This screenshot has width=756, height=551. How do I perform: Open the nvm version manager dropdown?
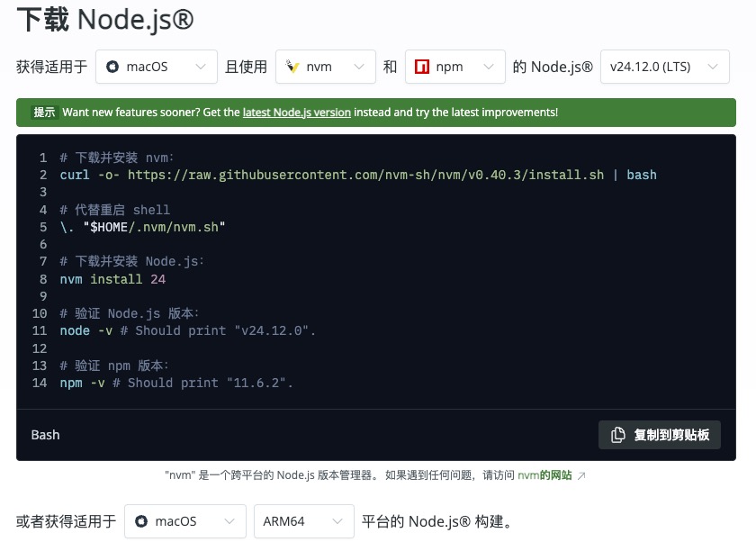326,67
